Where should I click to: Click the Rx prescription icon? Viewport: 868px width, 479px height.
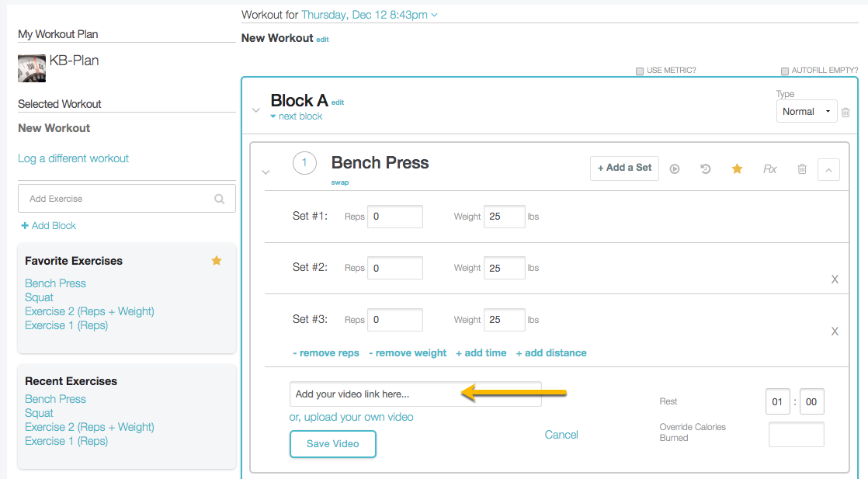769,168
